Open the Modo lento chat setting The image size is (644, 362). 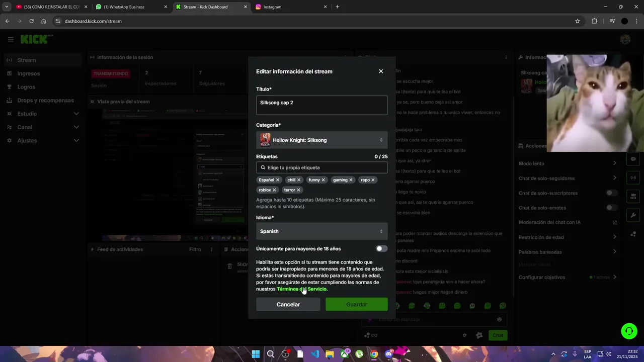(568, 163)
